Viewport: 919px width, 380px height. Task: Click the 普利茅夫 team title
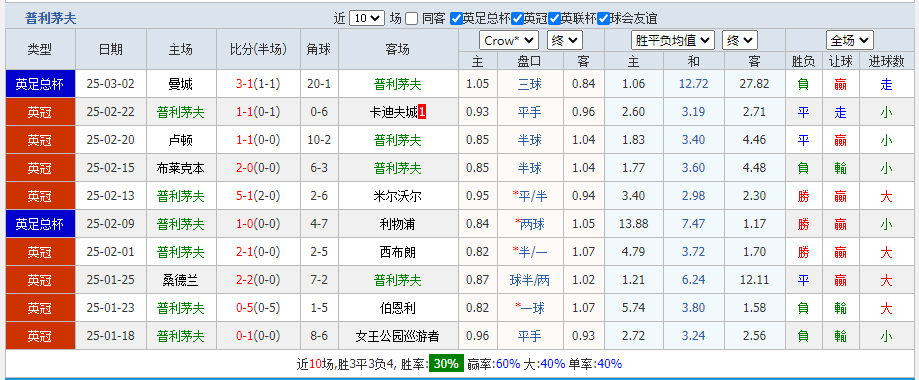click(x=51, y=19)
